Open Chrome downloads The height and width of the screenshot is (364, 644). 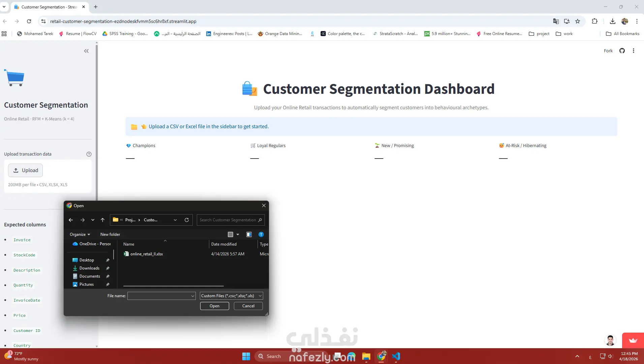613,21
